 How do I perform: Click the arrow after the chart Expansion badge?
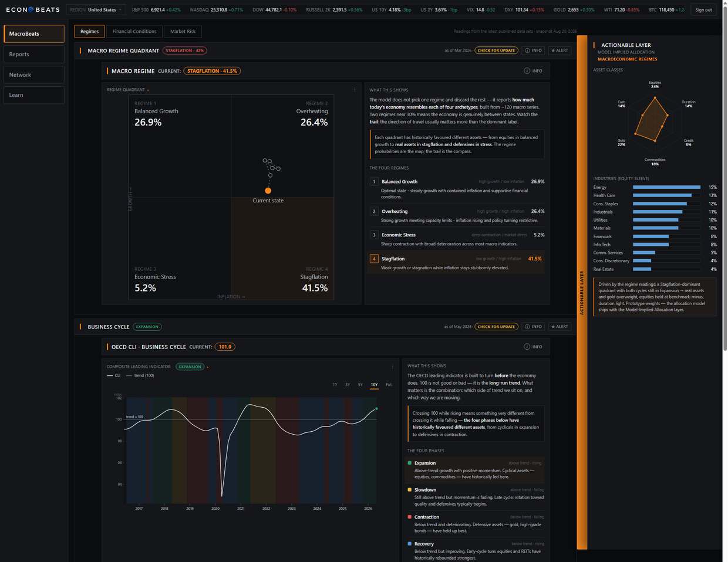(208, 367)
